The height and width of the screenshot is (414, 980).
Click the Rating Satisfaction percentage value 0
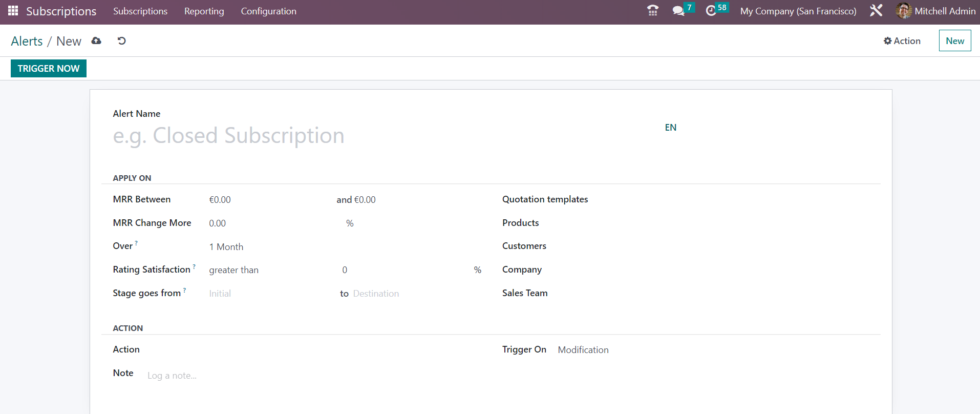click(406, 270)
